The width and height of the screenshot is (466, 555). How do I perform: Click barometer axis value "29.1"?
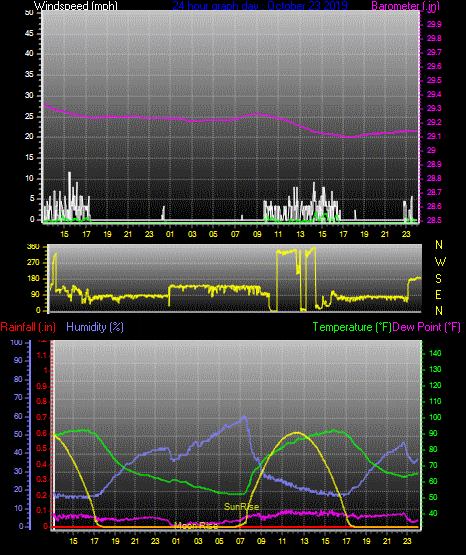(x=434, y=136)
